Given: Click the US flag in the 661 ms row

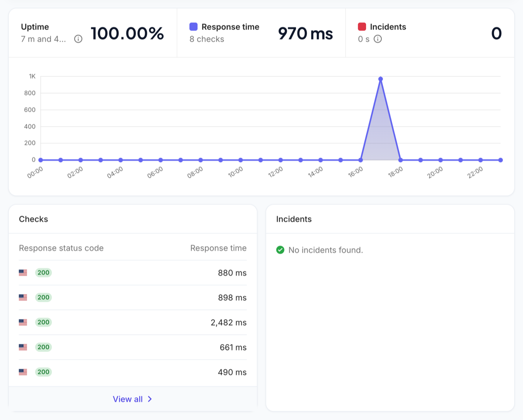Looking at the screenshot, I should click(23, 347).
